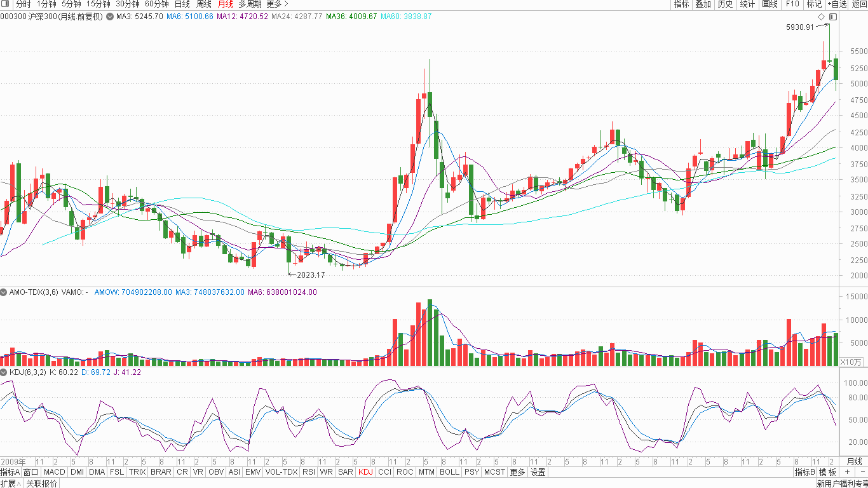Click the X10万 volume unit label
Image resolution: width=868 pixels, height=488 pixels.
point(851,362)
